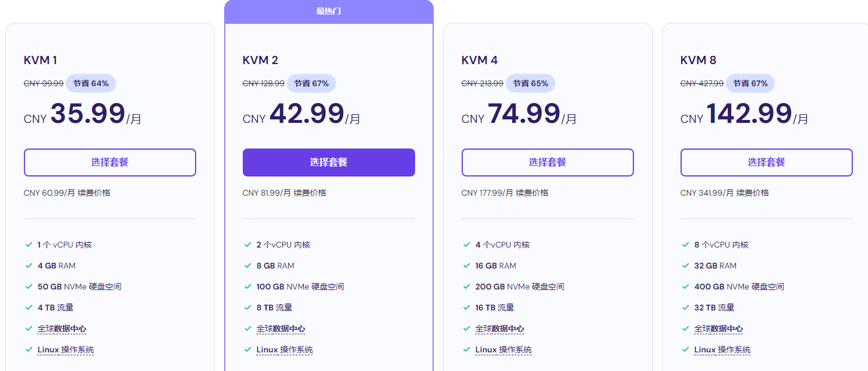This screenshot has width=868, height=371.
Task: Click the 节省 64% badge on KVM 1
Action: (91, 83)
